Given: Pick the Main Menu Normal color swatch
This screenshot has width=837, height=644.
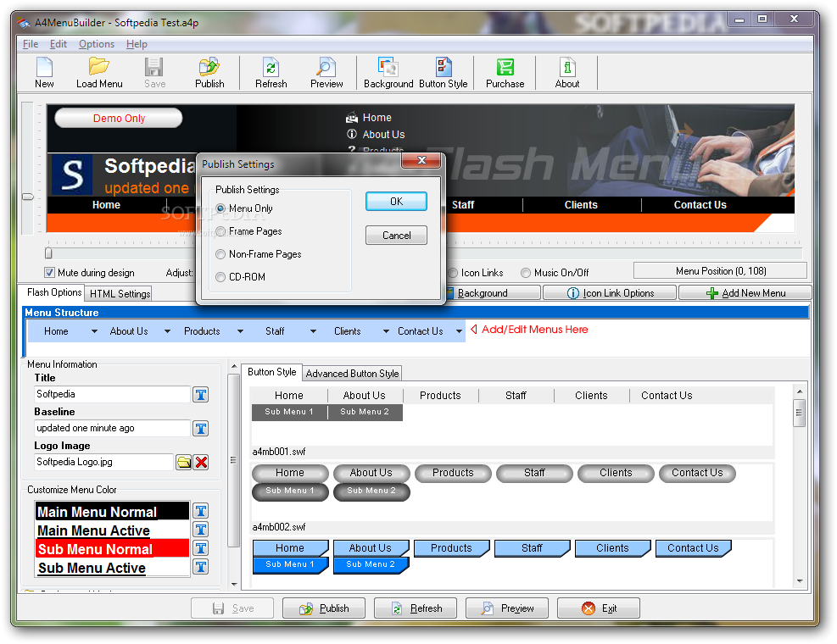Looking at the screenshot, I should [112, 511].
